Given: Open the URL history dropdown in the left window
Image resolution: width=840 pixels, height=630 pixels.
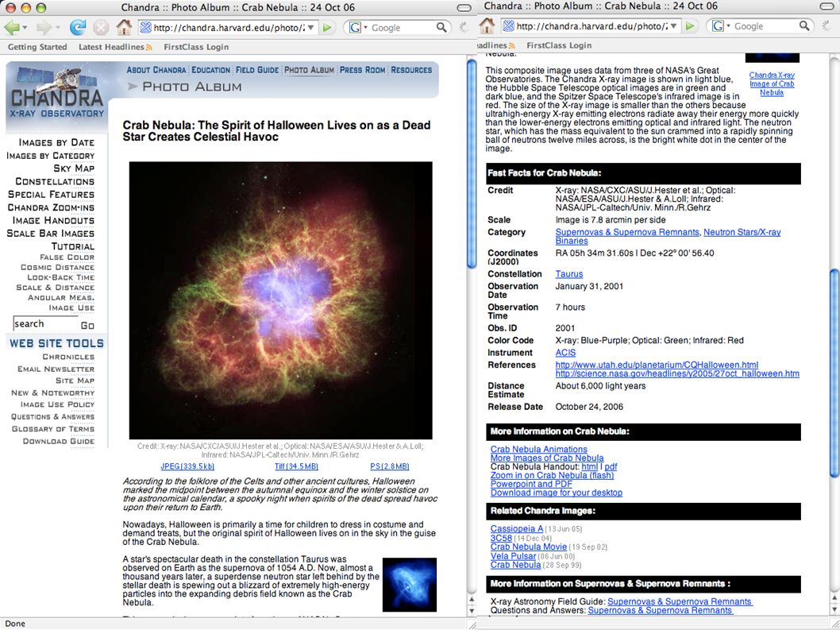Looking at the screenshot, I should [310, 27].
